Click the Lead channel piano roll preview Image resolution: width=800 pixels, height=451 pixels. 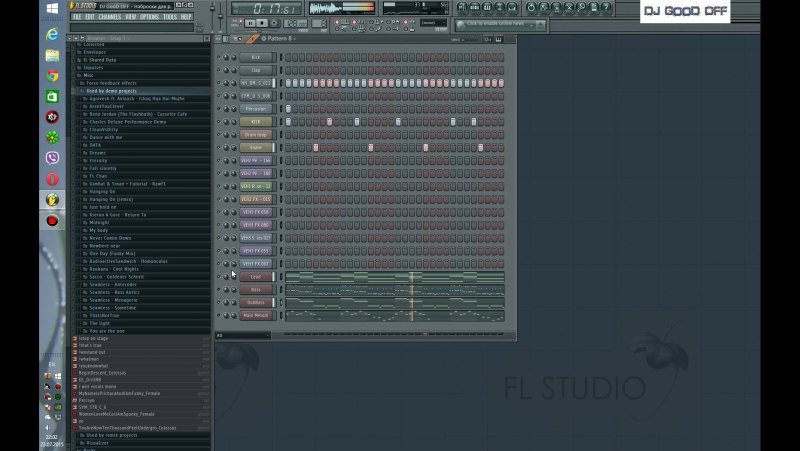[x=394, y=277]
